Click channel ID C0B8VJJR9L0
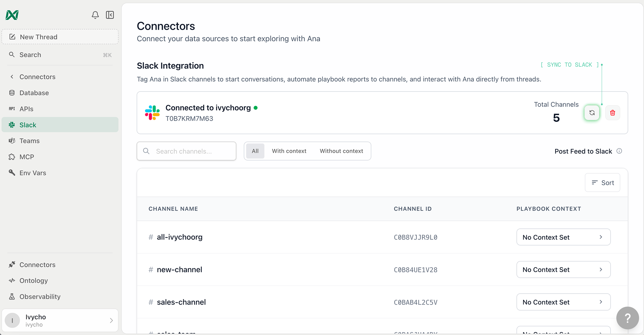644x335 pixels. [x=416, y=237]
